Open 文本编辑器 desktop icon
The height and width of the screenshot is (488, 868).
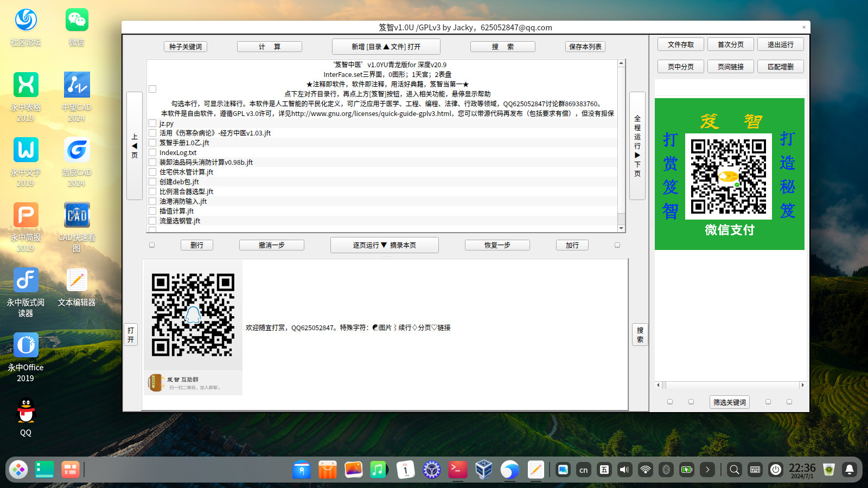76,287
